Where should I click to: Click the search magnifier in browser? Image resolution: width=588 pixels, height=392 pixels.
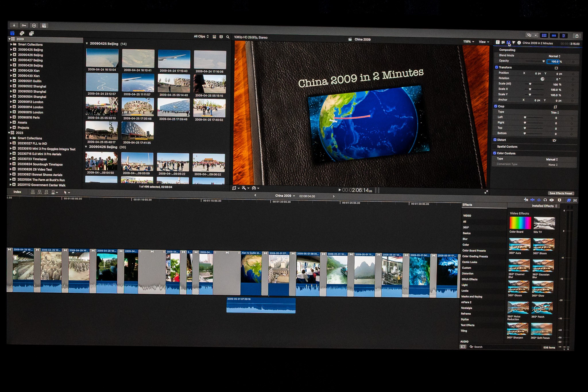tap(228, 37)
